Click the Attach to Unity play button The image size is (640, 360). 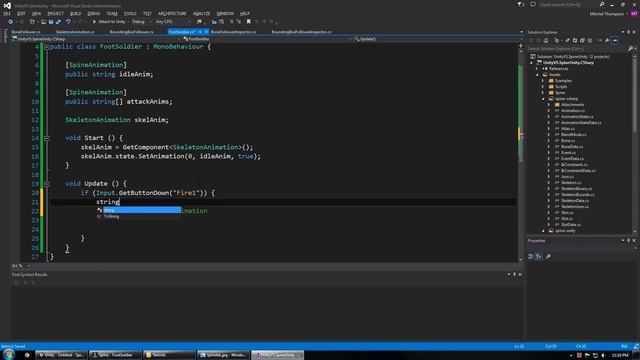coord(109,22)
